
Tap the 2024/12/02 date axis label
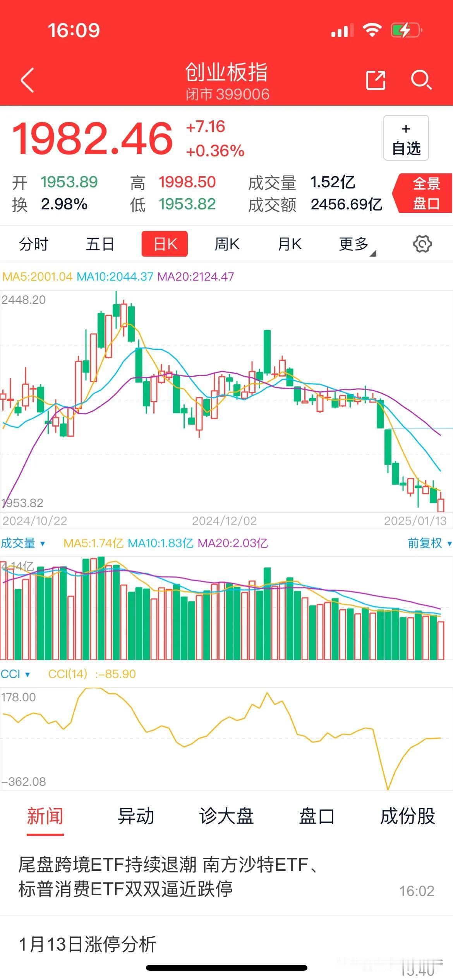pos(225,521)
